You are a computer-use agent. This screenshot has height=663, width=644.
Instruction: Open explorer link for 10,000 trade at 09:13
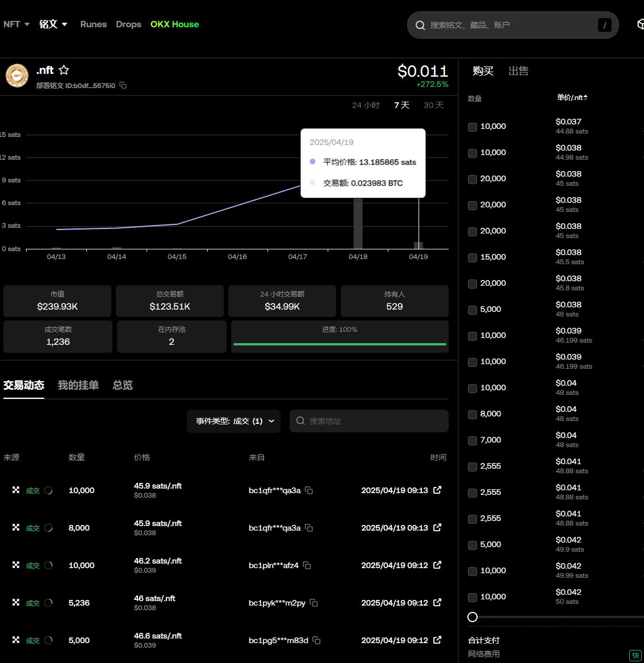click(x=437, y=490)
